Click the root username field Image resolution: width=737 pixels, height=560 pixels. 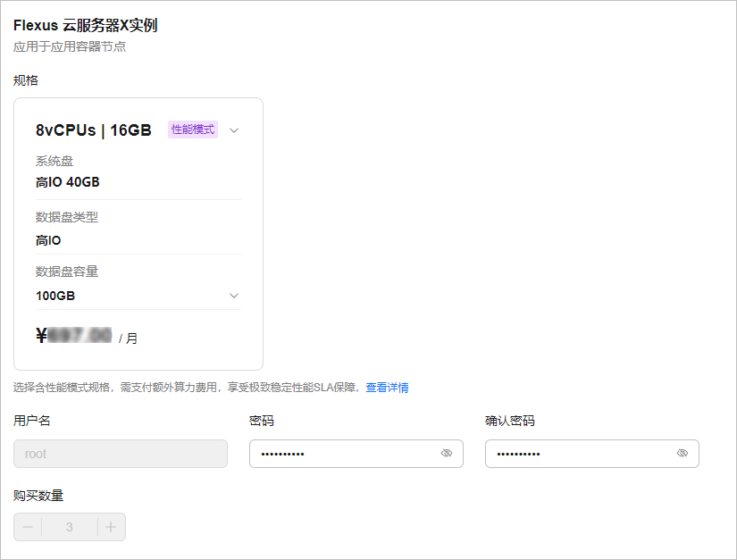[x=121, y=454]
